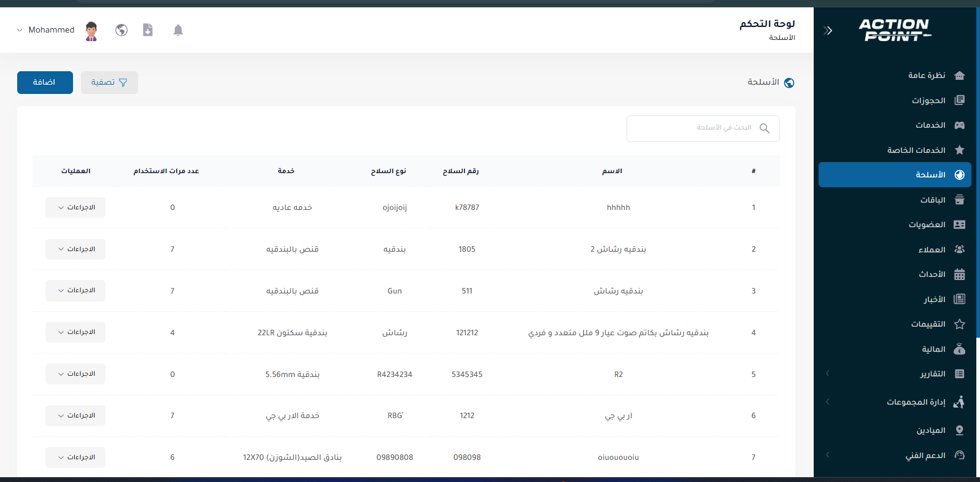Expand the الدعم الفني submenu arrow
This screenshot has width=980, height=482.
click(827, 455)
